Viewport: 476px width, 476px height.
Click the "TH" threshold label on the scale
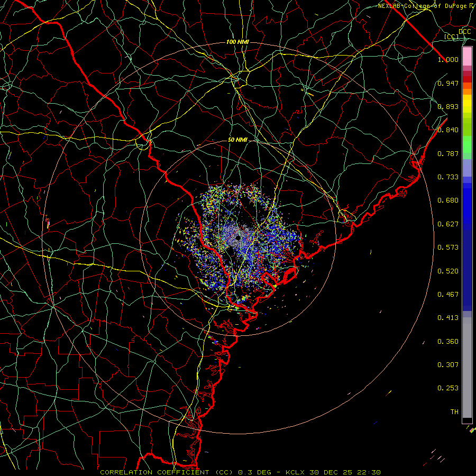454,412
